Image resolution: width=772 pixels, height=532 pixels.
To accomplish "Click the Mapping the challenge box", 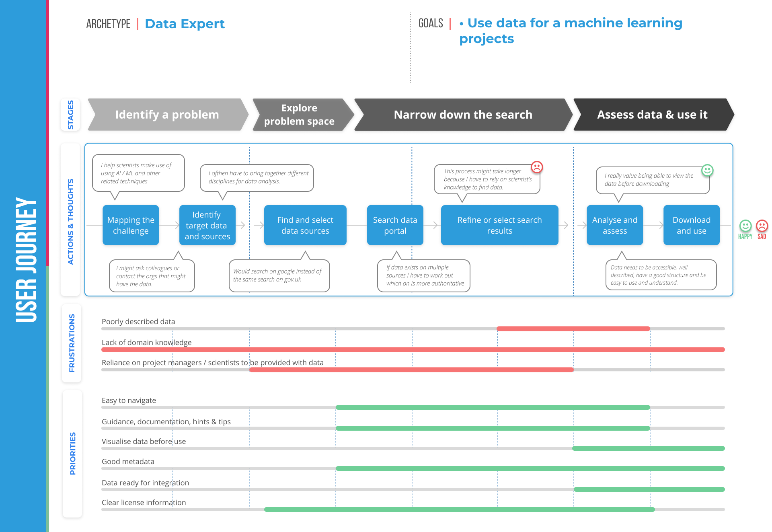I will [x=131, y=225].
